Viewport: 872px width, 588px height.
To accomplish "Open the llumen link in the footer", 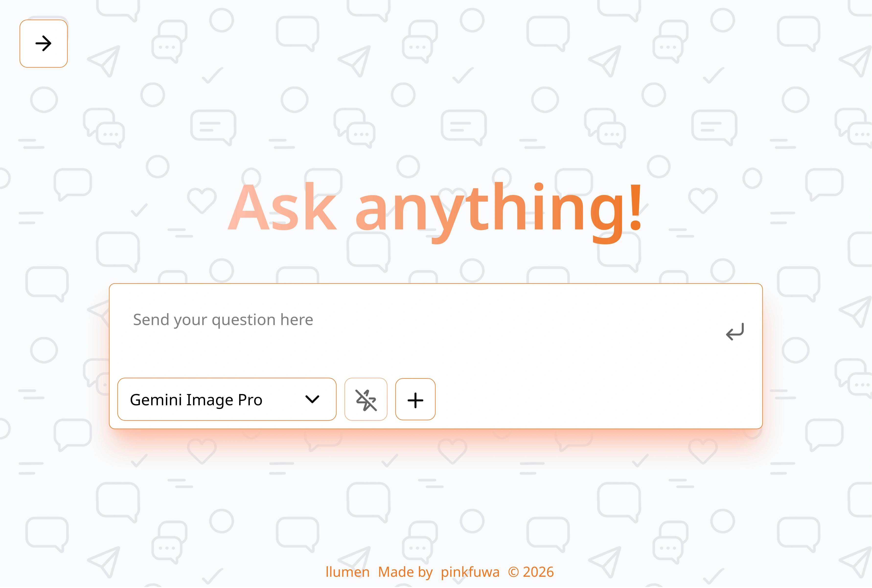I will (x=347, y=572).
